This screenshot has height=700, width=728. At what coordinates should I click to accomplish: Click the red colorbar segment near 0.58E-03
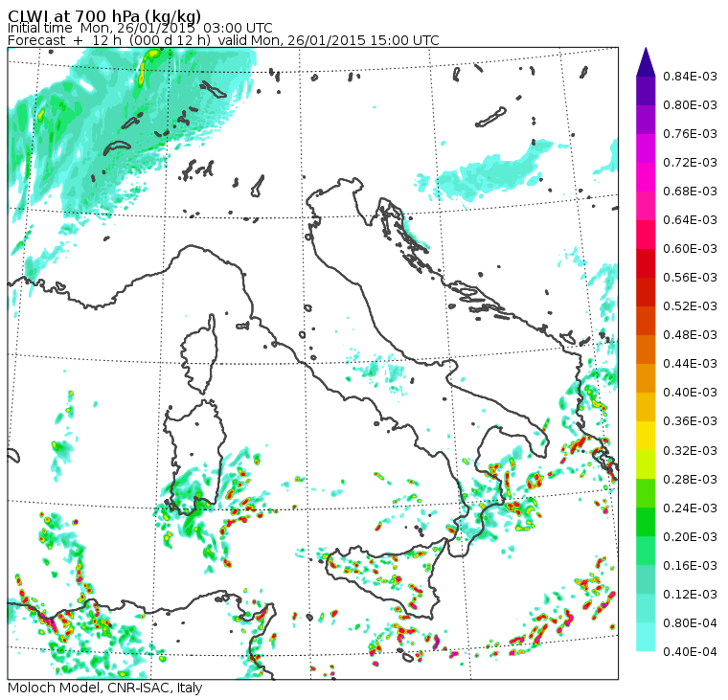(x=646, y=263)
